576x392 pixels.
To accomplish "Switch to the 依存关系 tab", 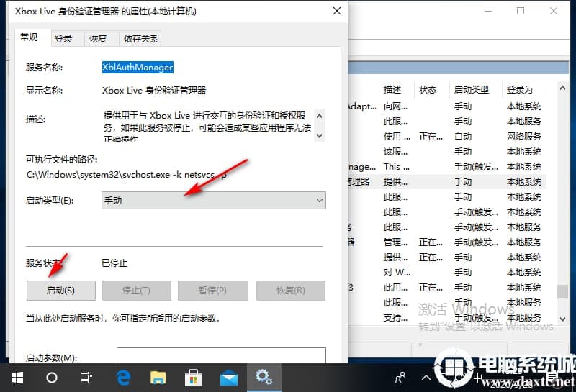I will (x=140, y=39).
